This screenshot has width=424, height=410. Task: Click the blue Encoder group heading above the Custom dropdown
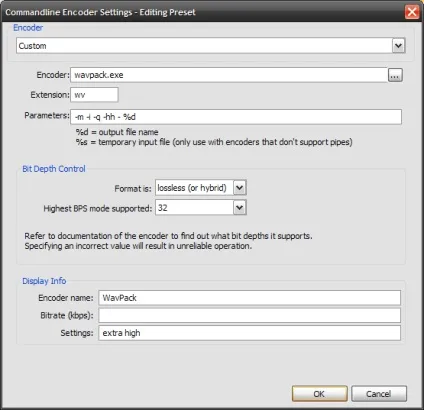pos(28,28)
